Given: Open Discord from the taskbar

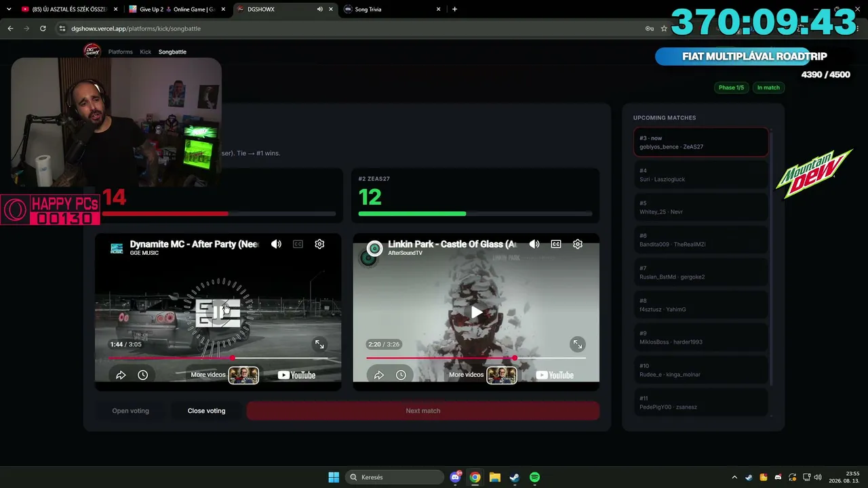Looking at the screenshot, I should [455, 477].
